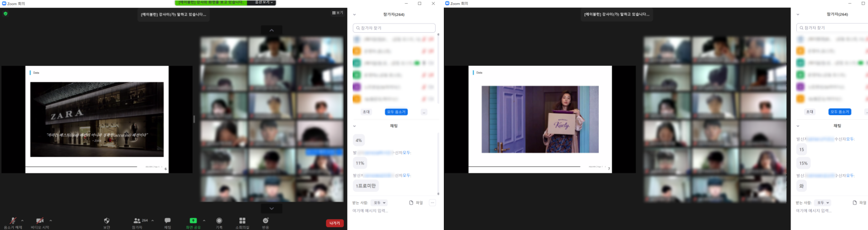Screen dimensions: 868x230
Task: Click the left participants list scrollbar
Action: pyautogui.click(x=438, y=69)
